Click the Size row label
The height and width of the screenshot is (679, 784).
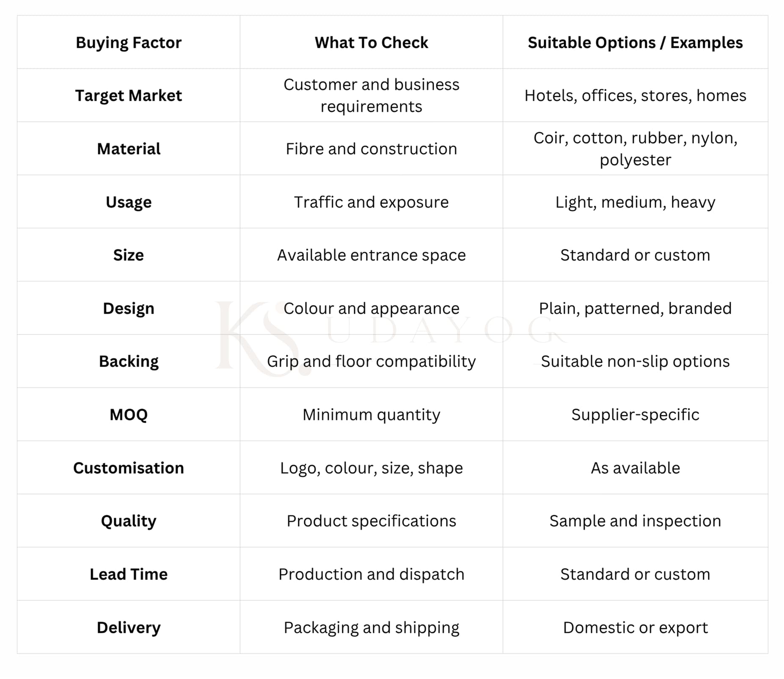coord(128,255)
